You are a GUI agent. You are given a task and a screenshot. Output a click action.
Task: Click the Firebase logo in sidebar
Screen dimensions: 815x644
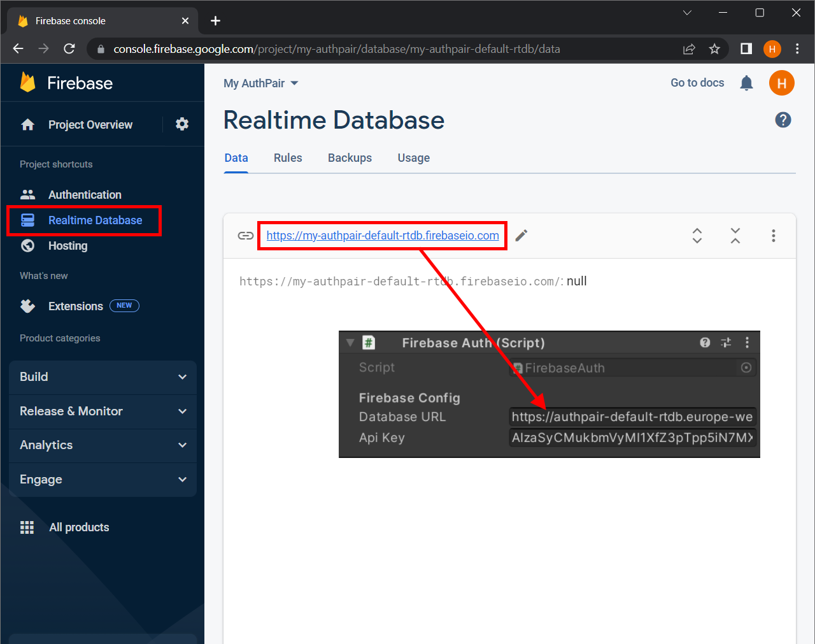pos(27,83)
